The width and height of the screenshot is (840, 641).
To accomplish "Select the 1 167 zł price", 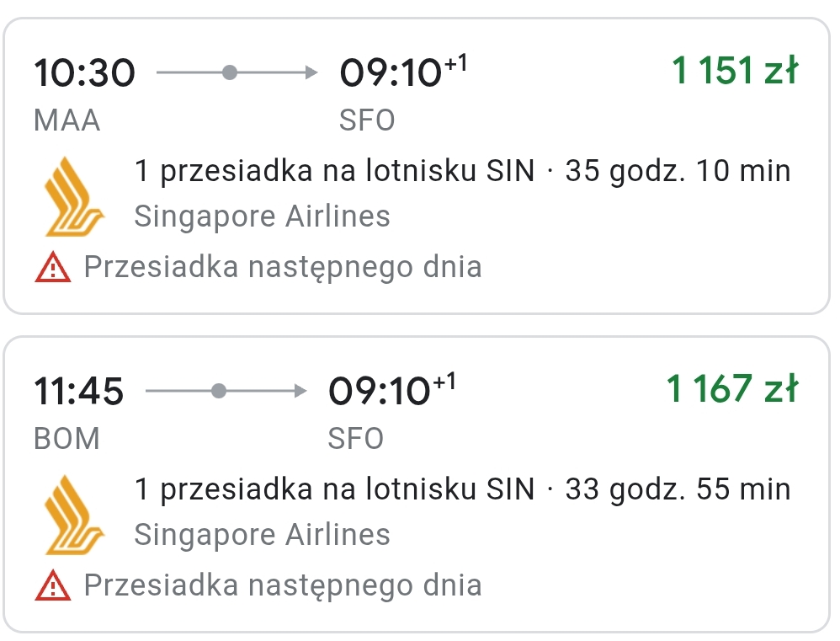I will click(732, 389).
